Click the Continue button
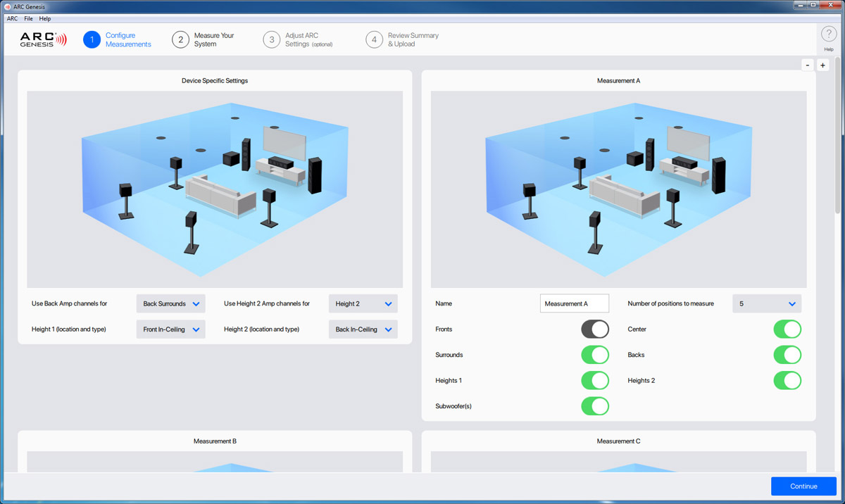This screenshot has height=504, width=845. 803,486
